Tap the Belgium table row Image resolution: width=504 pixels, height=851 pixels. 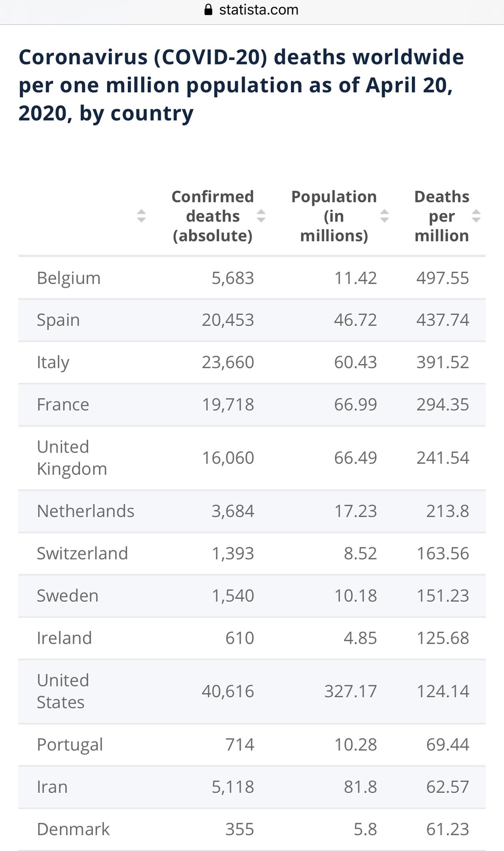pyautogui.click(x=252, y=278)
